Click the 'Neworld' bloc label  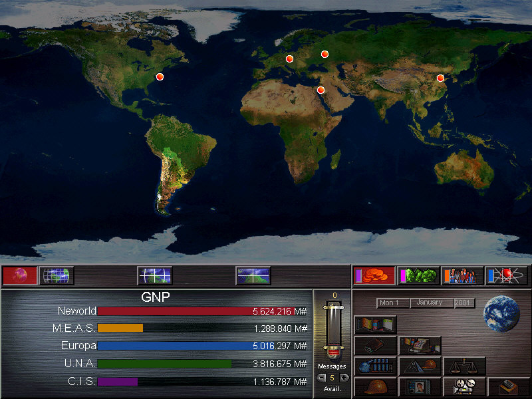[x=77, y=311]
